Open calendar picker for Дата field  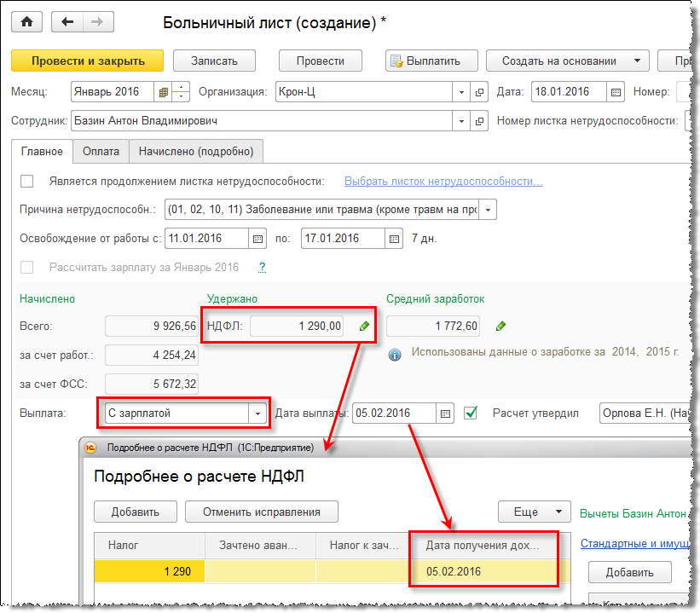click(x=617, y=92)
